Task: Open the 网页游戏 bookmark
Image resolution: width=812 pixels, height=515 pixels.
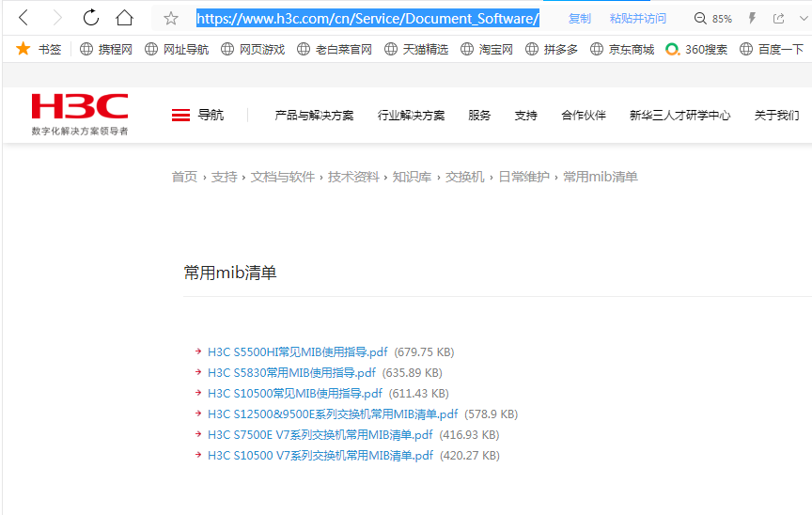Action: click(x=253, y=49)
